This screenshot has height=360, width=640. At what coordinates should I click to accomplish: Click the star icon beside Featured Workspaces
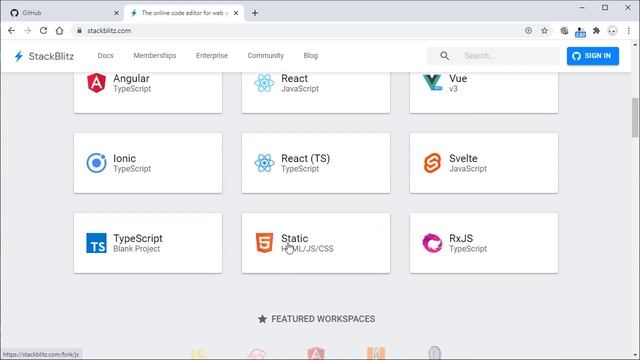(x=262, y=319)
